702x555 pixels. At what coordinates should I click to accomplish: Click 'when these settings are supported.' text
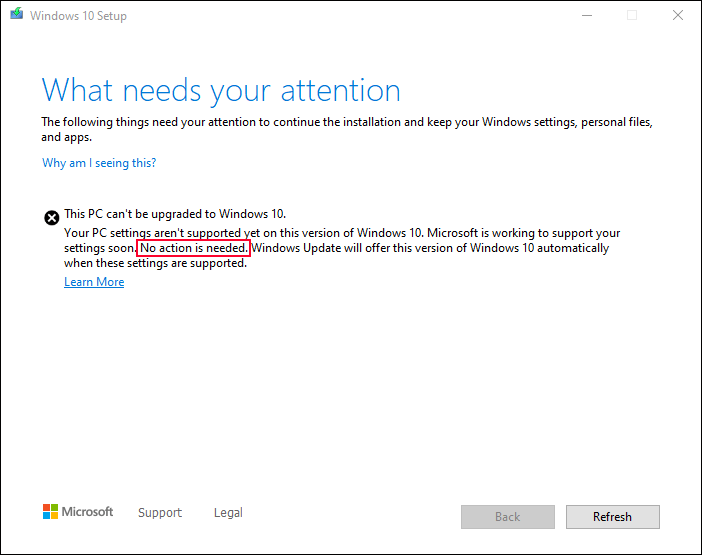pos(155,263)
